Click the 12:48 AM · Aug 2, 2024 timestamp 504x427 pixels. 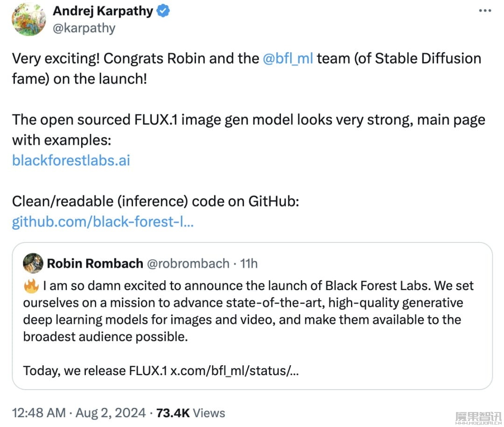pyautogui.click(x=79, y=413)
